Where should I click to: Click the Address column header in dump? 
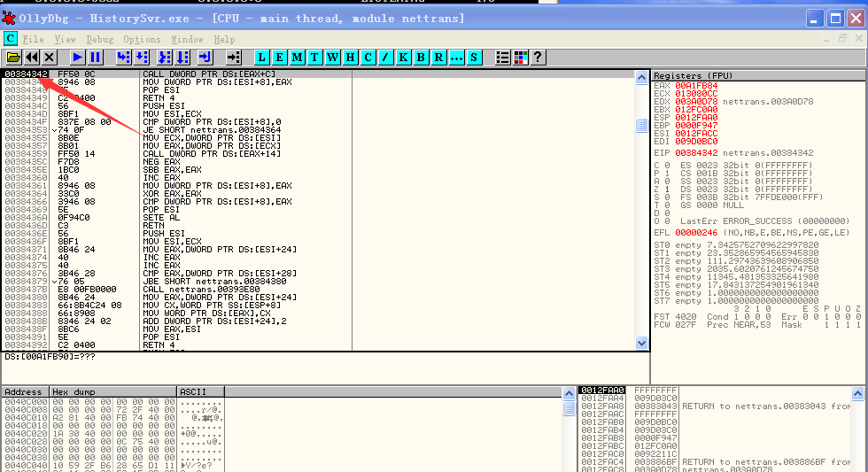coord(26,391)
